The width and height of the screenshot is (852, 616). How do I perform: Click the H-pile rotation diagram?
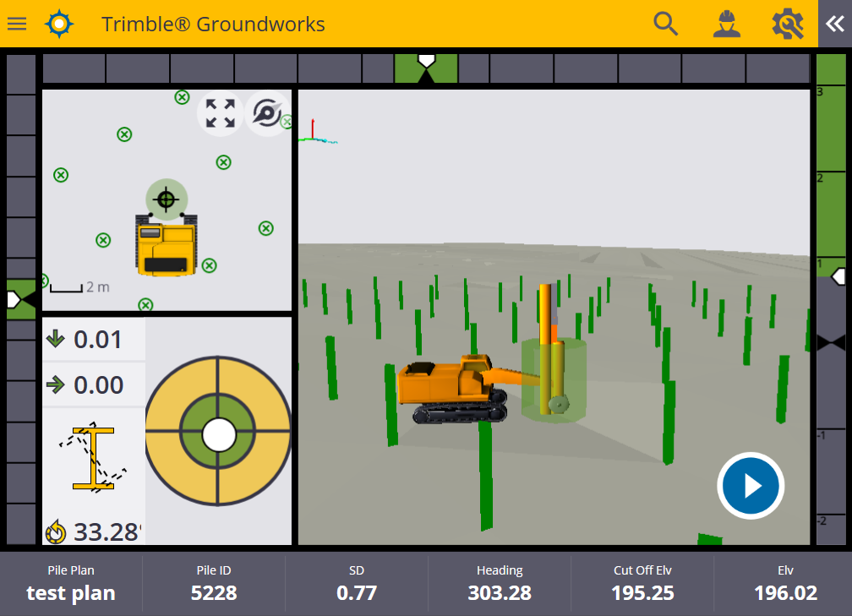[x=94, y=459]
